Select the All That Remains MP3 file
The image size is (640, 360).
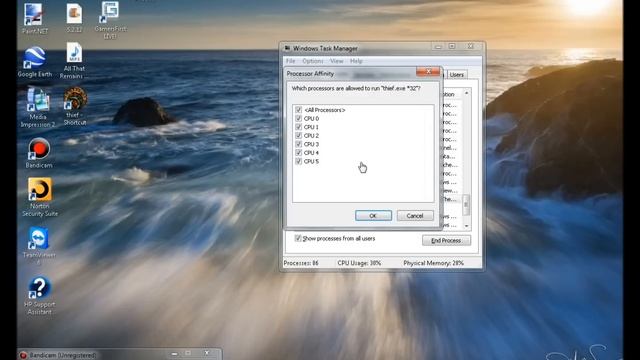tap(74, 61)
